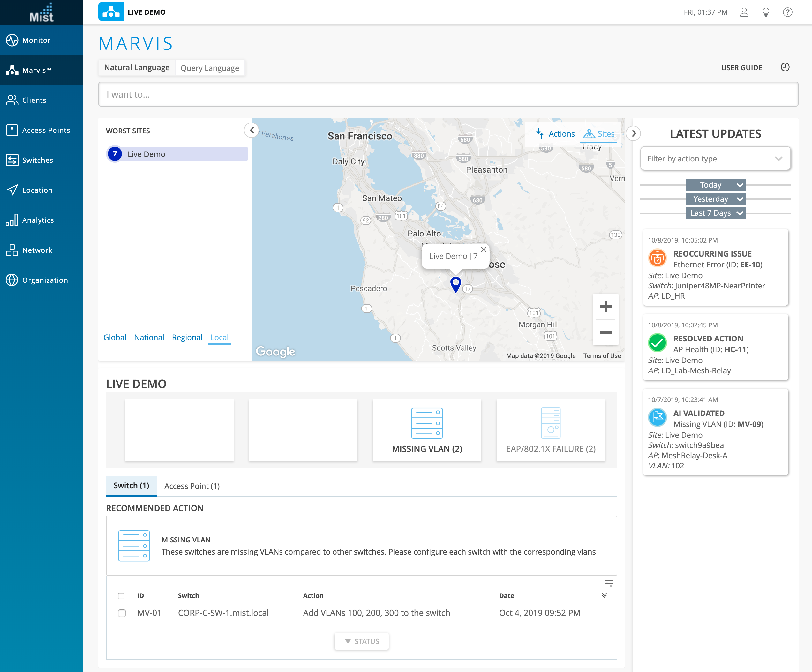
Task: Click the table settings sliders icon
Action: [609, 583]
